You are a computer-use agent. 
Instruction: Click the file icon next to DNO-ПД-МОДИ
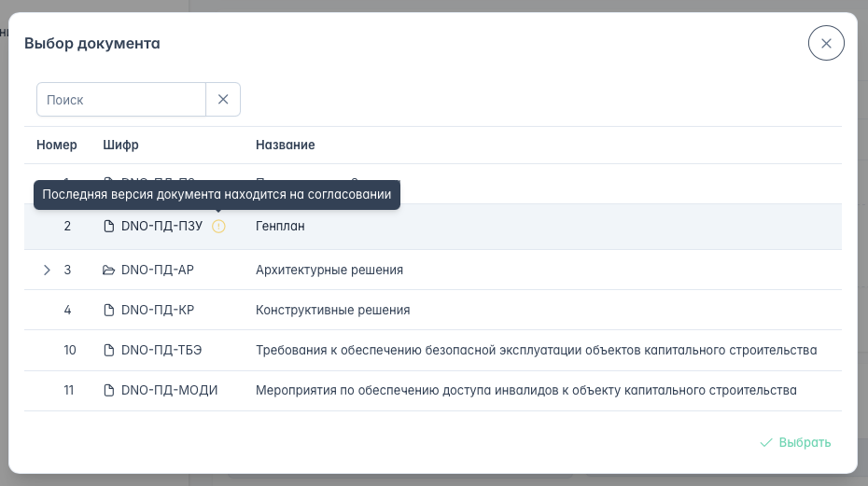pyautogui.click(x=109, y=391)
